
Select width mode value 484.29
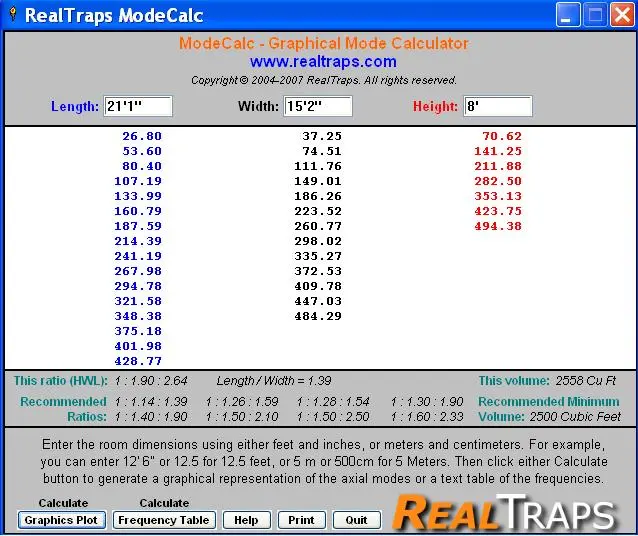(x=318, y=316)
